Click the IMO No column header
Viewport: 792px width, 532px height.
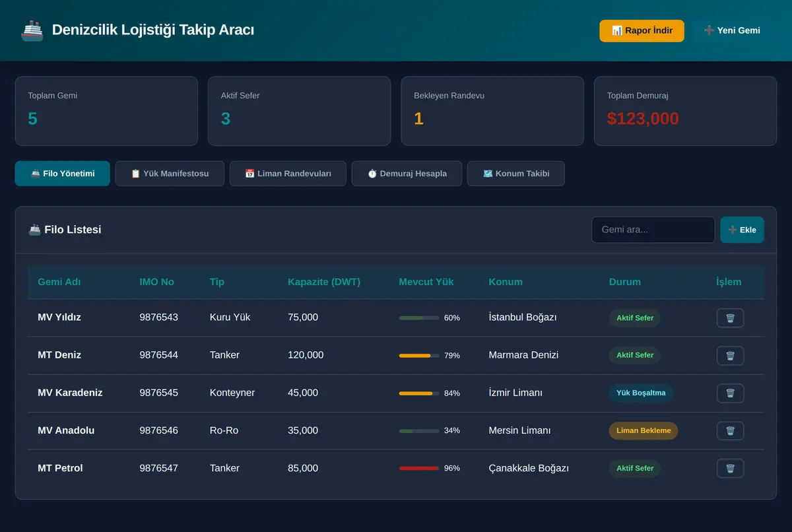coord(157,282)
